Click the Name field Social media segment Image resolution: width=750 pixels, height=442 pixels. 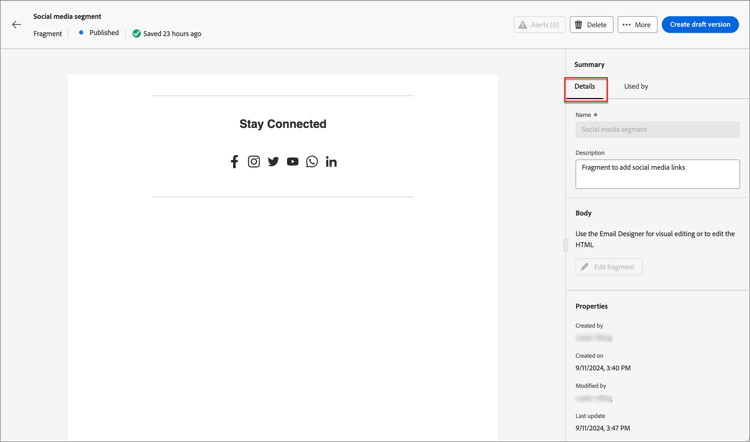coord(657,130)
